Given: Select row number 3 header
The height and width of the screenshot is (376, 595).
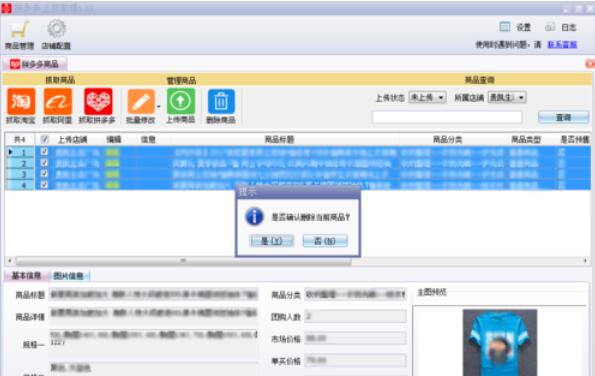Looking at the screenshot, I should tap(20, 174).
